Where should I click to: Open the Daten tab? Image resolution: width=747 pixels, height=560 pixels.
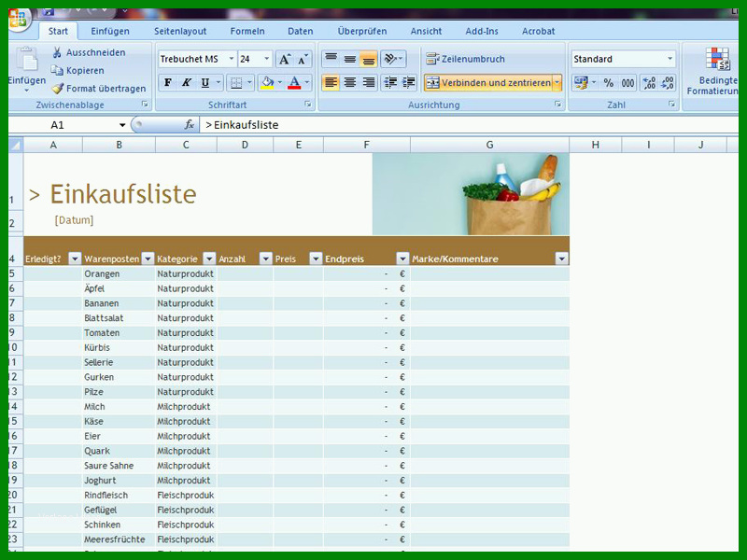pos(300,32)
